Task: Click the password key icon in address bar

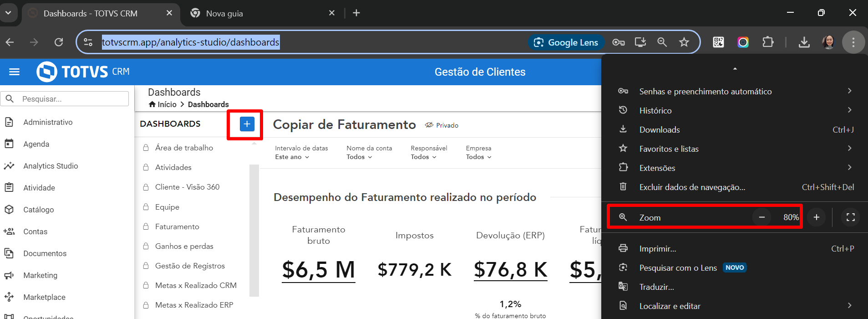Action: 618,42
